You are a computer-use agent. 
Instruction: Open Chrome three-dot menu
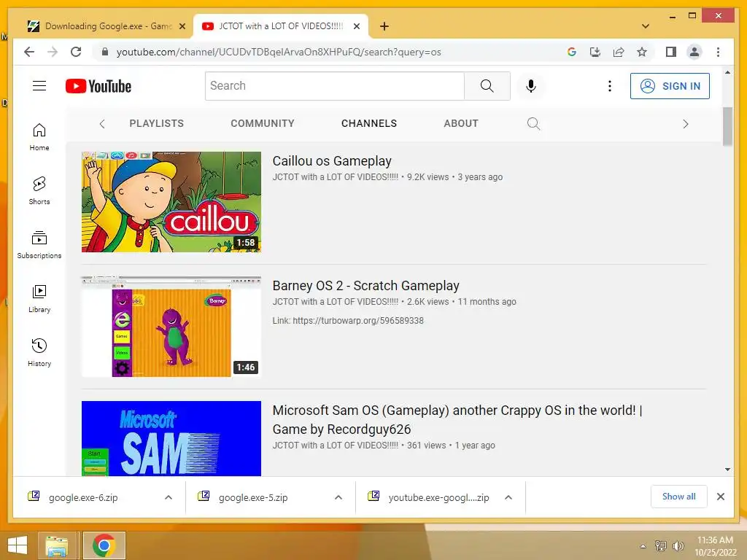tap(718, 52)
